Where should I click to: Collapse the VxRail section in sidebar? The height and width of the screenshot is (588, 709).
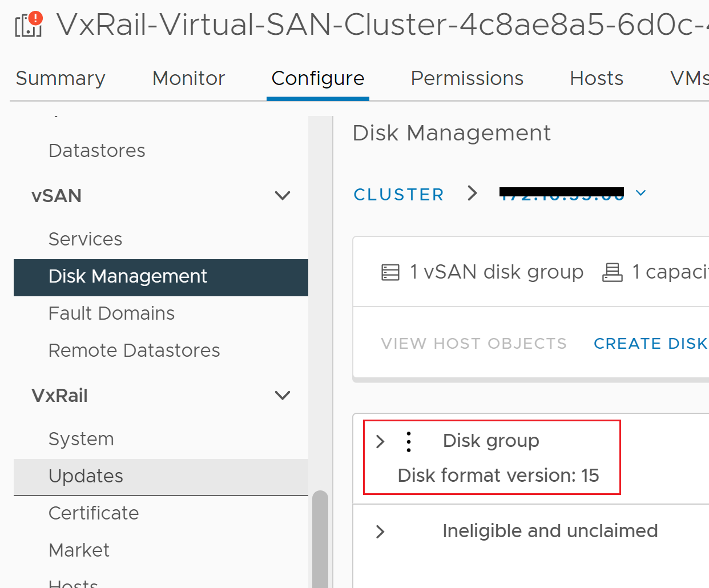point(283,395)
